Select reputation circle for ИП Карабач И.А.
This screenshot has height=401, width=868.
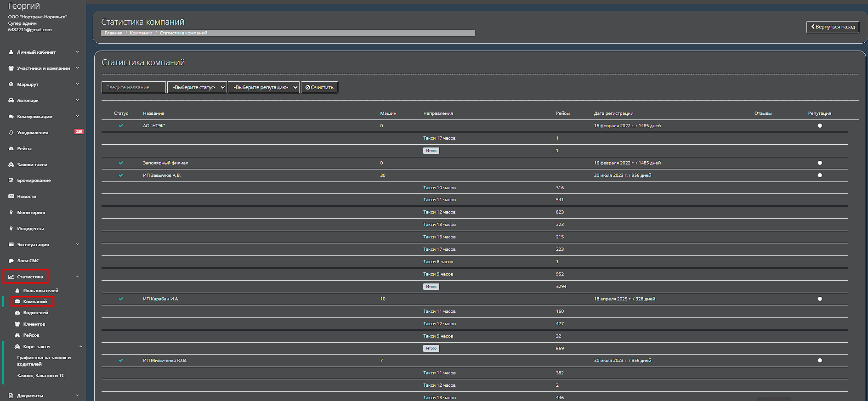tap(820, 299)
